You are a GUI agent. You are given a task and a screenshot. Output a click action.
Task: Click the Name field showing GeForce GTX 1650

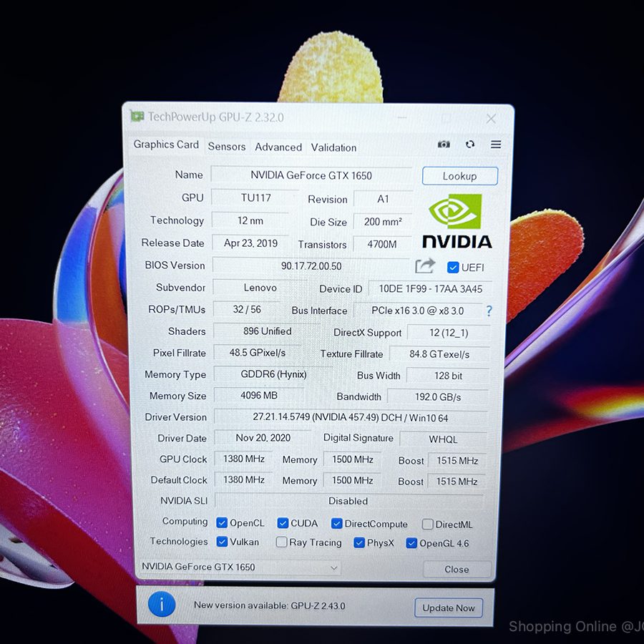pos(311,175)
